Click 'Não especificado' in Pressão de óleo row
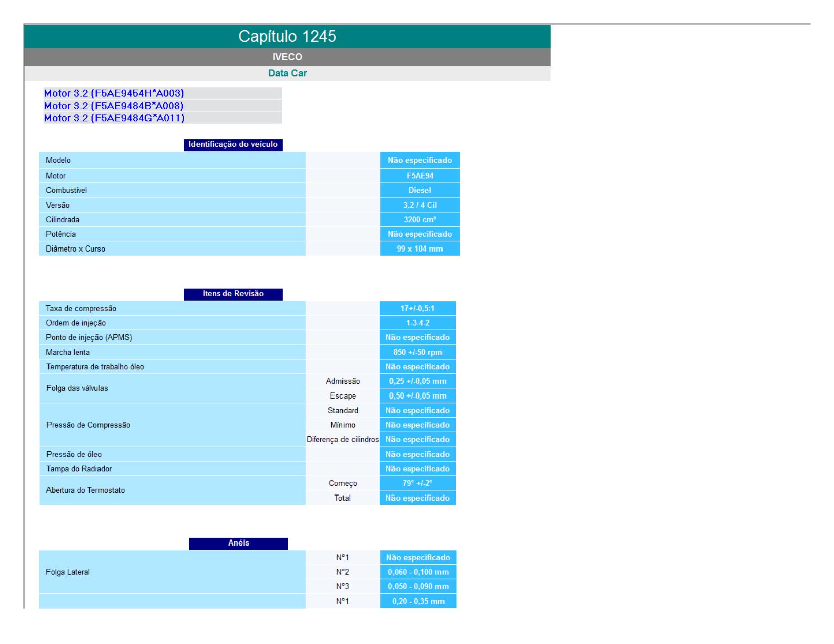 pyautogui.click(x=418, y=454)
